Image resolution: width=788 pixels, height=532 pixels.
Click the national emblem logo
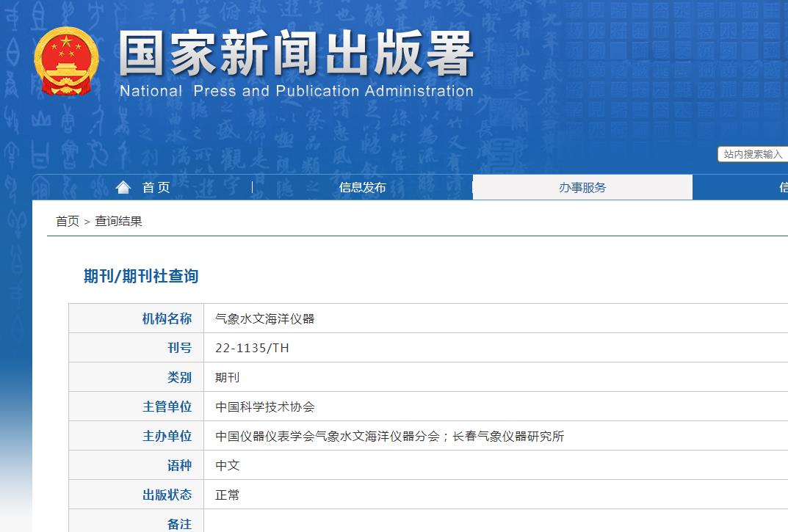66,61
